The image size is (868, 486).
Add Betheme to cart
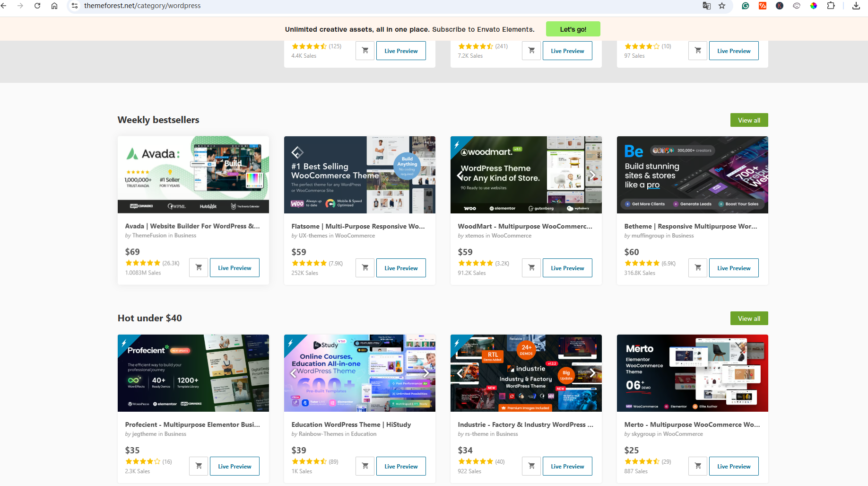click(698, 268)
